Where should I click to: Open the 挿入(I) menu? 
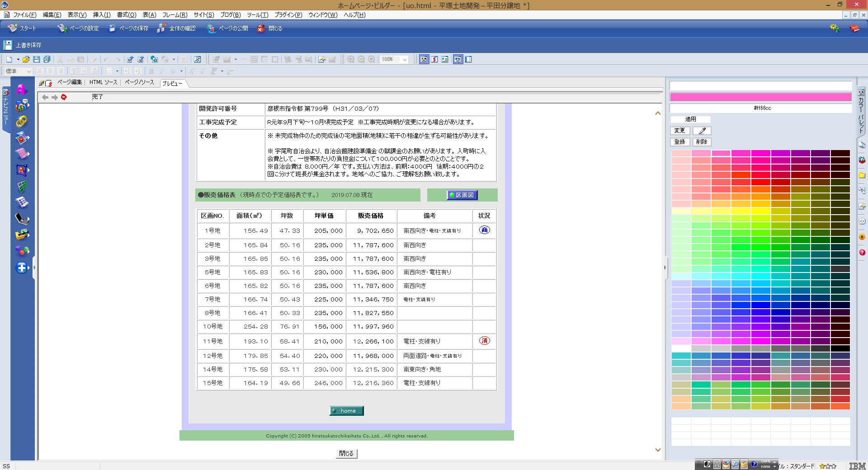point(101,15)
